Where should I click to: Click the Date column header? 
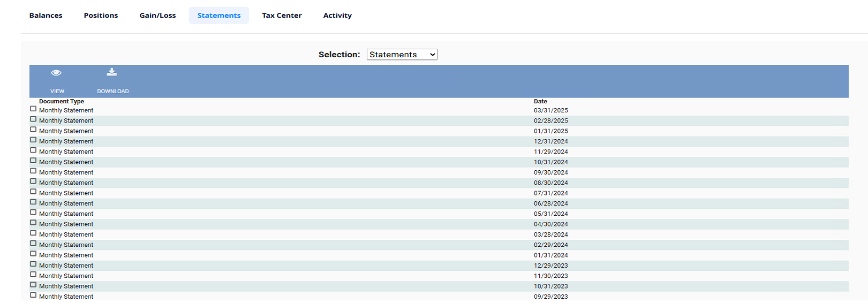click(540, 102)
